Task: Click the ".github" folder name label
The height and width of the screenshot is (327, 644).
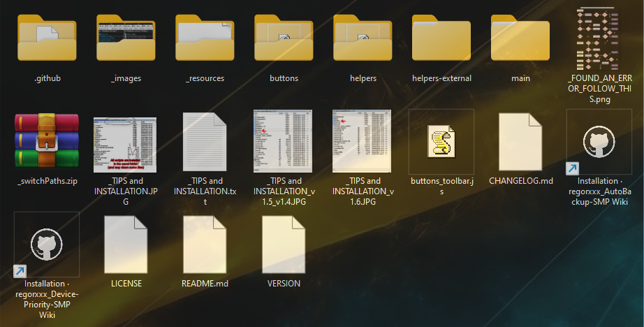Action: click(x=47, y=78)
